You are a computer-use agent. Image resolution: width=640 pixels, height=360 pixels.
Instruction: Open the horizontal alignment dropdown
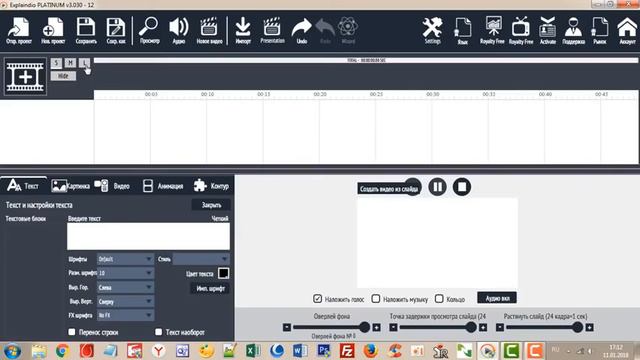(x=125, y=287)
